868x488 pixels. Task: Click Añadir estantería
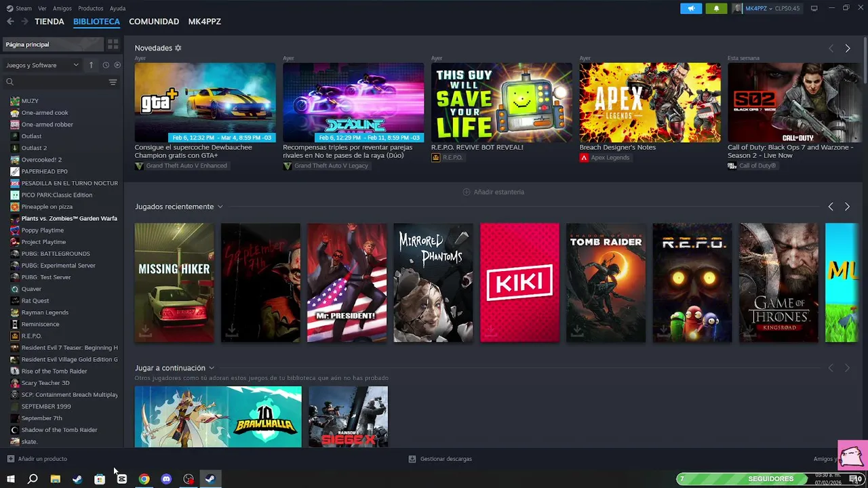pos(493,192)
